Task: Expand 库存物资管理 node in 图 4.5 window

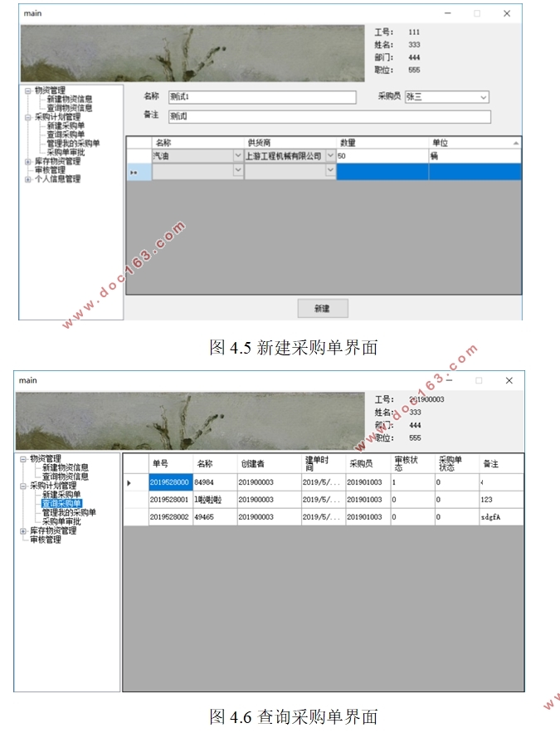Action: pos(27,162)
